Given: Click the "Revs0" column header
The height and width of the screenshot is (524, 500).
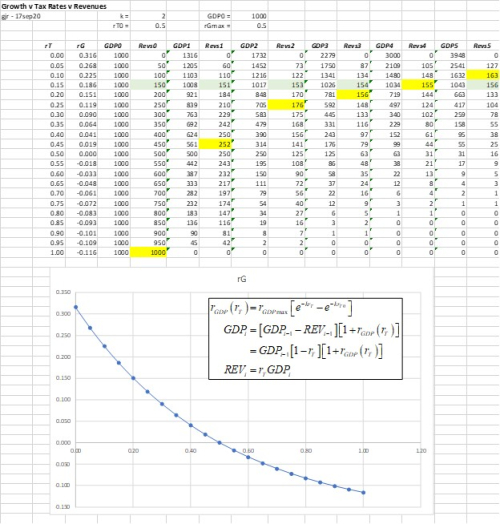Looking at the screenshot, I should click(148, 45).
